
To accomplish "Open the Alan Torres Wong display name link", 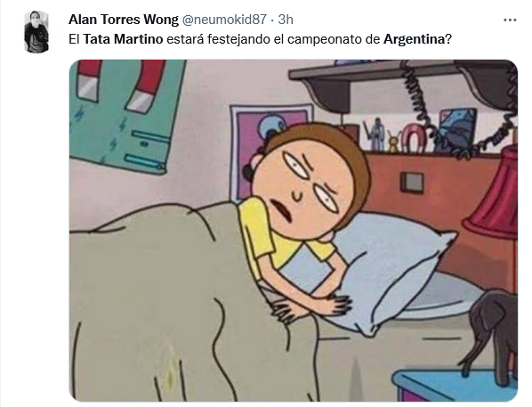I will pyautogui.click(x=123, y=20).
